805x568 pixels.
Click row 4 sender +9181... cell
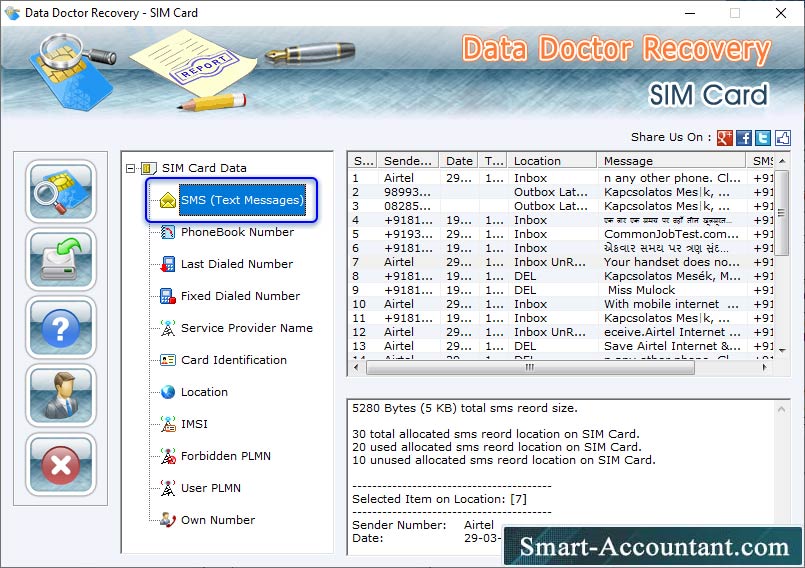click(408, 220)
